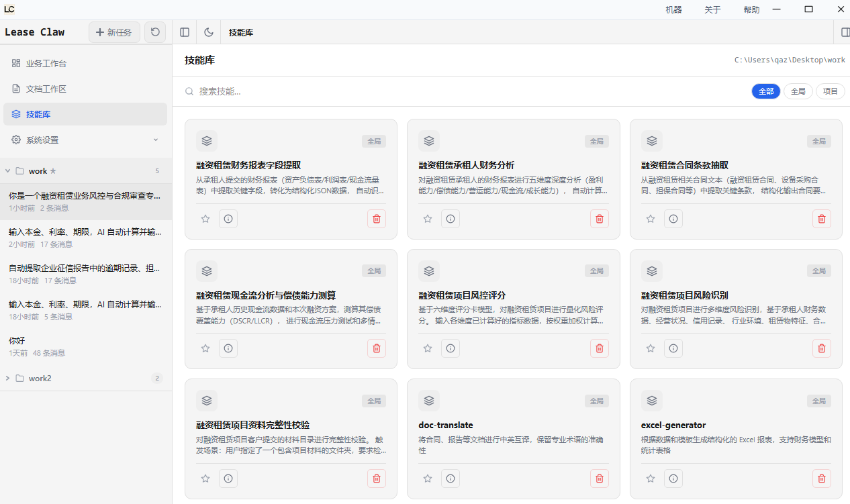Delete the 融资租赁财务报表字段提取 skill
Screen dimensions: 850x504
coord(377,219)
